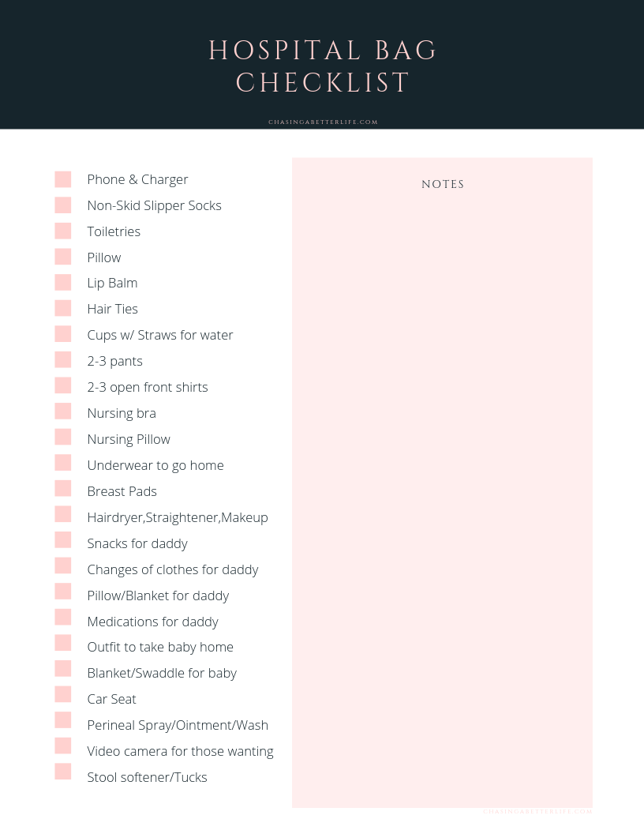This screenshot has width=644, height=834.
Task: Check the Phone & Charger box
Action: click(x=63, y=179)
